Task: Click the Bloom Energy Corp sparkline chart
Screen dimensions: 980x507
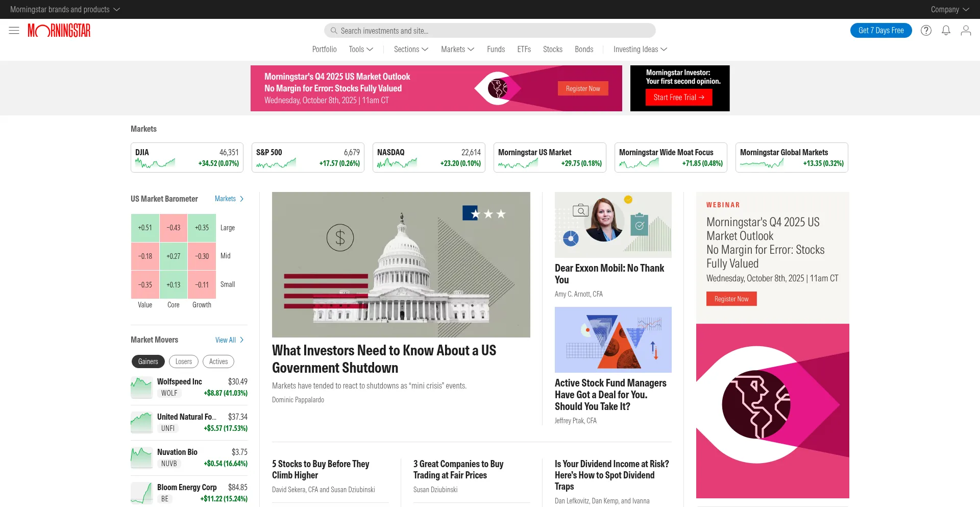Action: (141, 493)
